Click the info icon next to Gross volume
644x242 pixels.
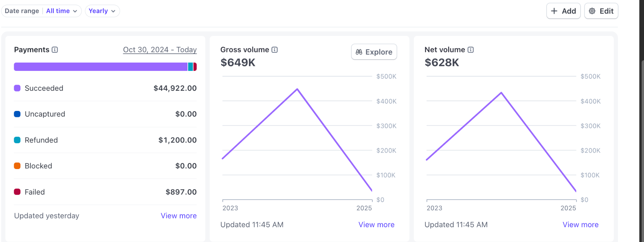pos(275,49)
